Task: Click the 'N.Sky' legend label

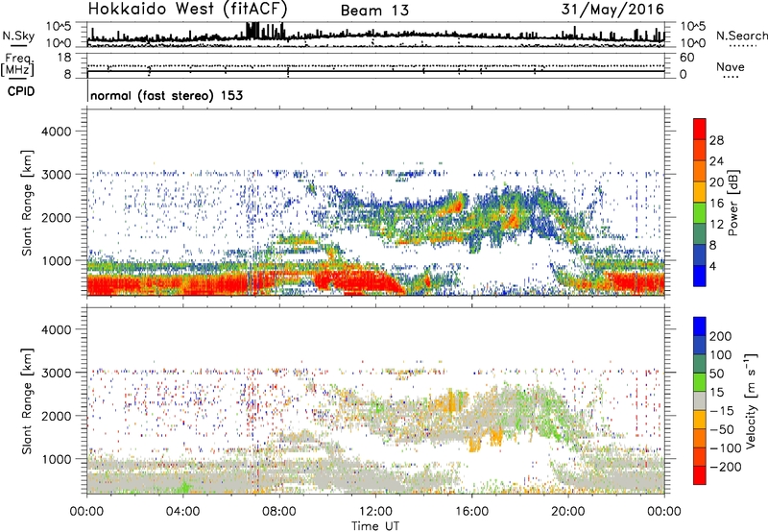Action: (18, 36)
